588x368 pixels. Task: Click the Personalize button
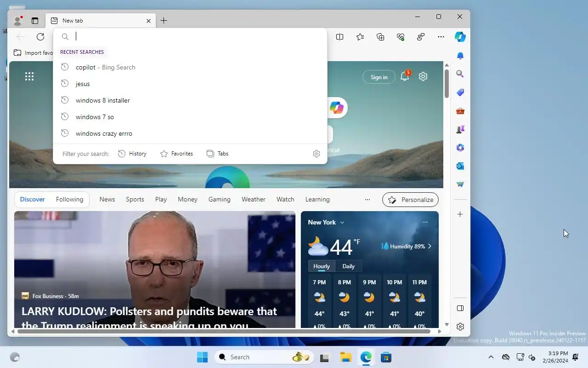coord(411,200)
